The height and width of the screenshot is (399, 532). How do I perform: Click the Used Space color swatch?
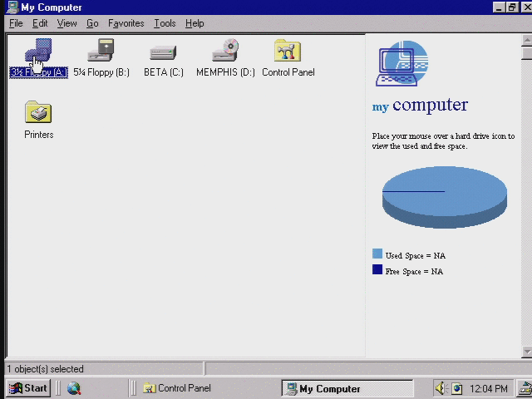click(x=377, y=254)
